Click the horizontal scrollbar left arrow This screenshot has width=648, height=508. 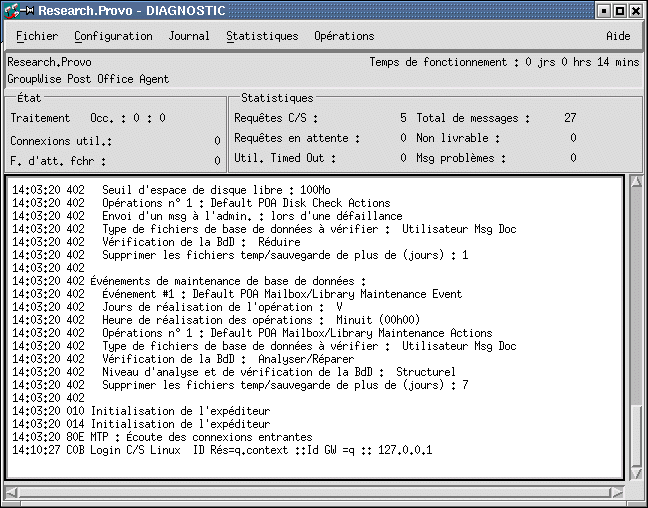(x=12, y=492)
